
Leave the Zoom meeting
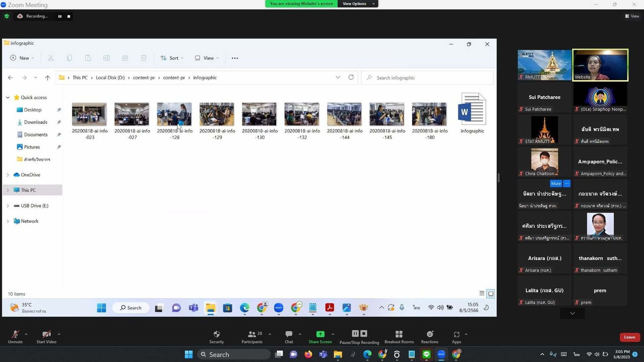click(630, 337)
